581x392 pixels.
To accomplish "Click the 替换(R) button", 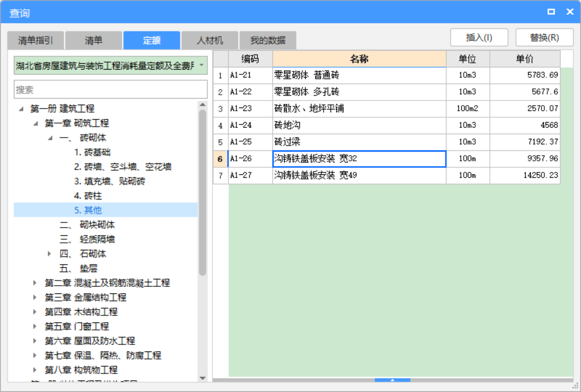I will point(544,37).
